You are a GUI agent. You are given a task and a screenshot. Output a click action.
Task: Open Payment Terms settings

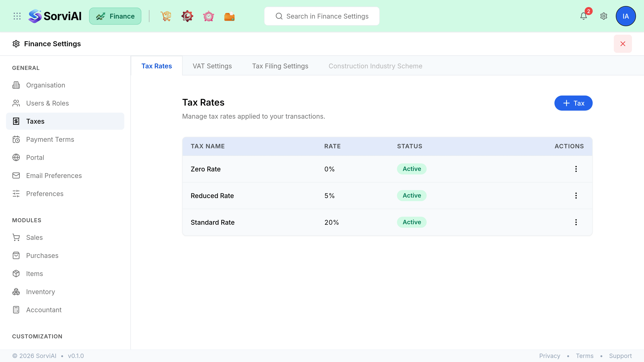click(65, 139)
